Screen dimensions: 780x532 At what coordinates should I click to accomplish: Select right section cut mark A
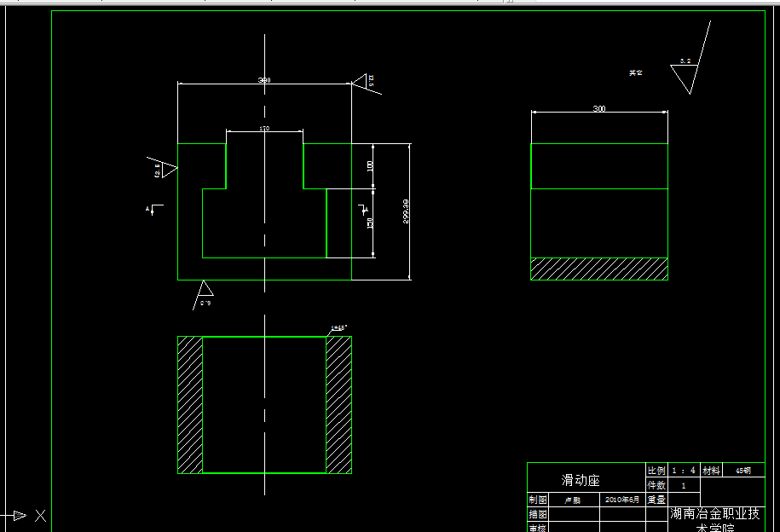point(363,210)
